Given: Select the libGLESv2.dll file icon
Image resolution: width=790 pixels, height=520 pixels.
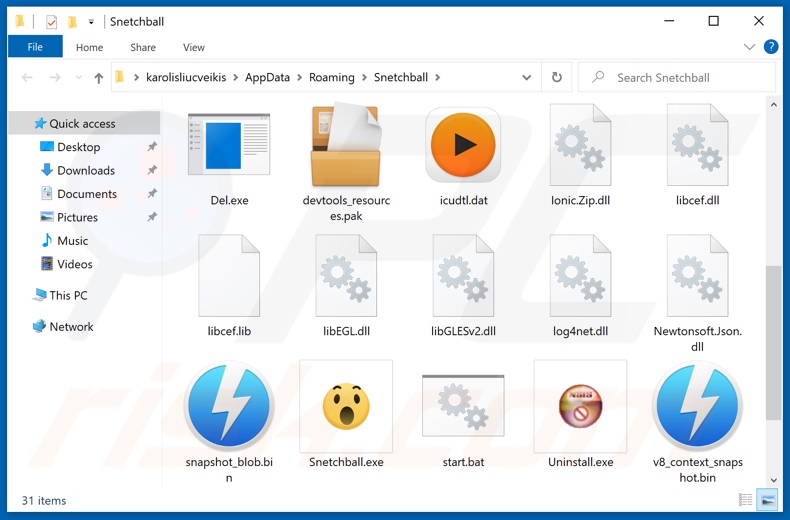Looking at the screenshot, I should pyautogui.click(x=463, y=276).
